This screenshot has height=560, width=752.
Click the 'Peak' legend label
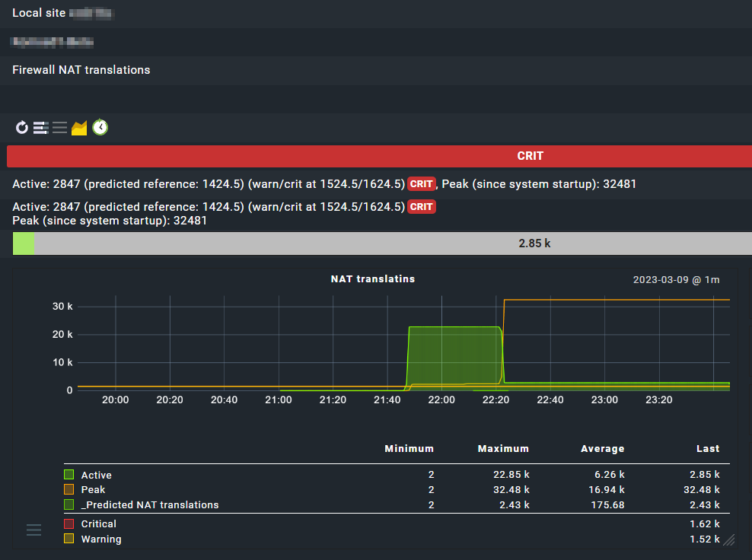(x=93, y=489)
